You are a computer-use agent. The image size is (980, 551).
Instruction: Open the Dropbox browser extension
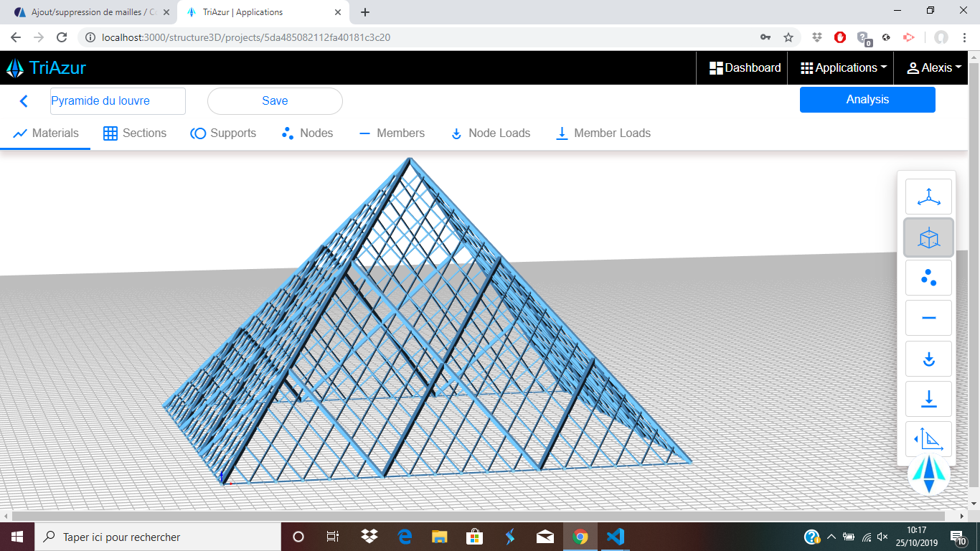(817, 37)
